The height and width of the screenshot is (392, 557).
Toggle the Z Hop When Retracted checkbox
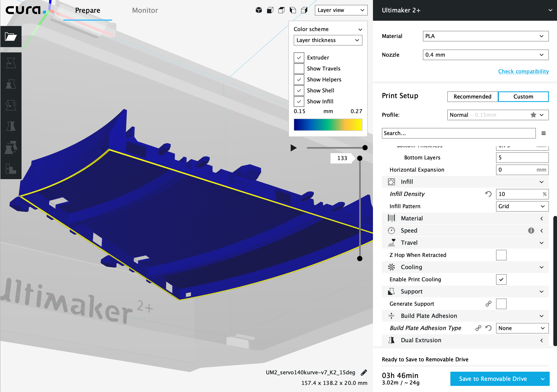501,255
